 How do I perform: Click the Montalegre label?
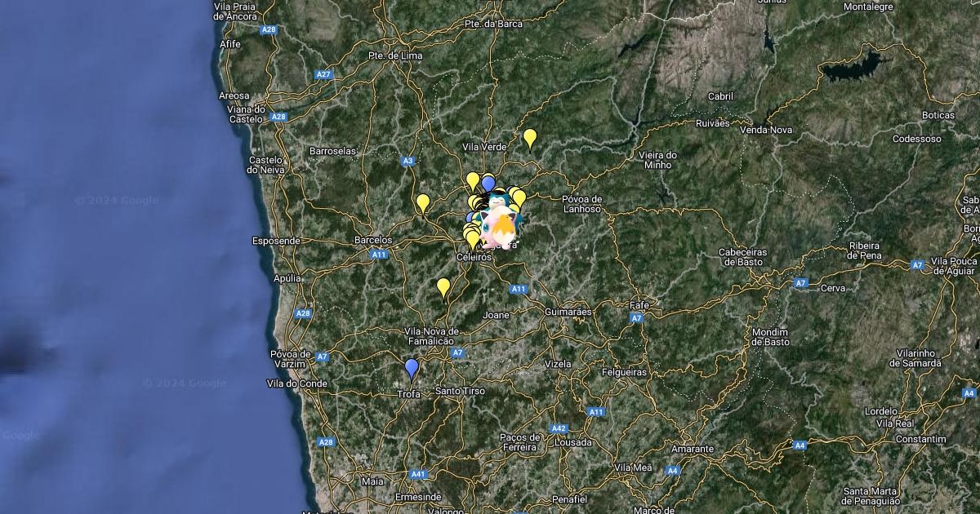[x=868, y=7]
